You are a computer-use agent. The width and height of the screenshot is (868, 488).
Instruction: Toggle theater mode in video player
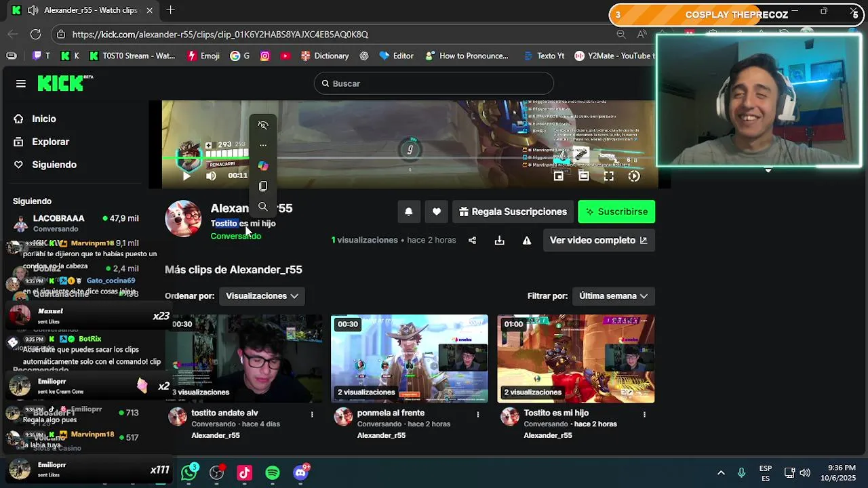click(x=583, y=176)
